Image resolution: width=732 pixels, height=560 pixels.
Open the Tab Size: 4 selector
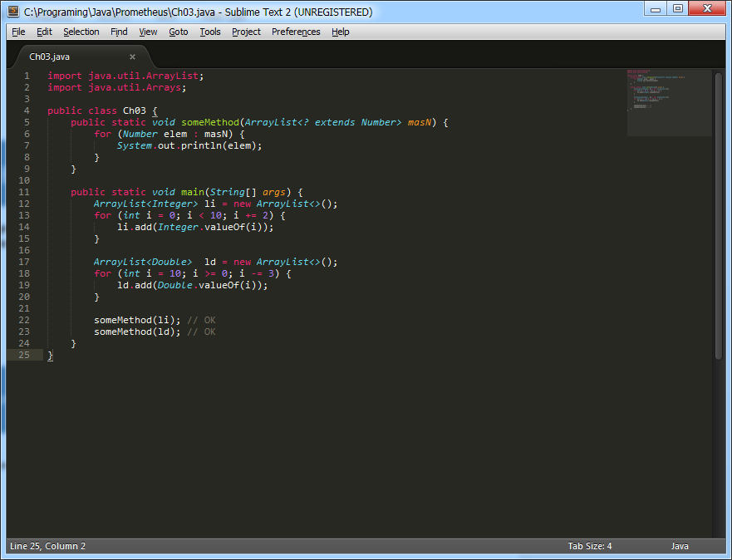589,546
